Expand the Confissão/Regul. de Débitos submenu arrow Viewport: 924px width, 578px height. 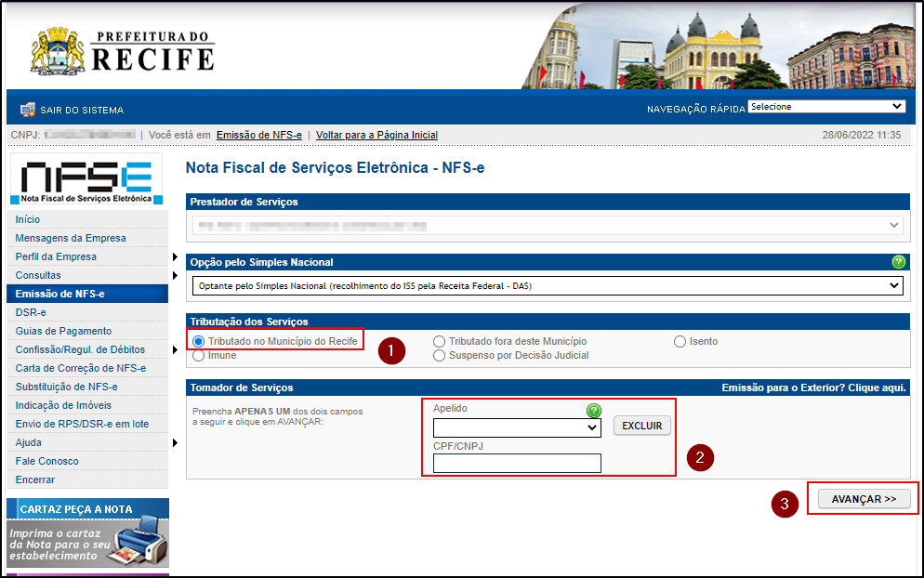point(175,350)
